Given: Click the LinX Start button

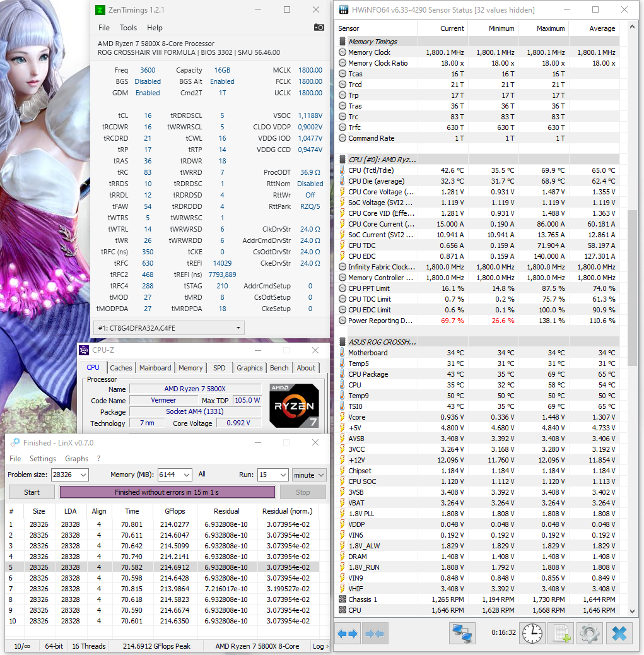Looking at the screenshot, I should 32,492.
